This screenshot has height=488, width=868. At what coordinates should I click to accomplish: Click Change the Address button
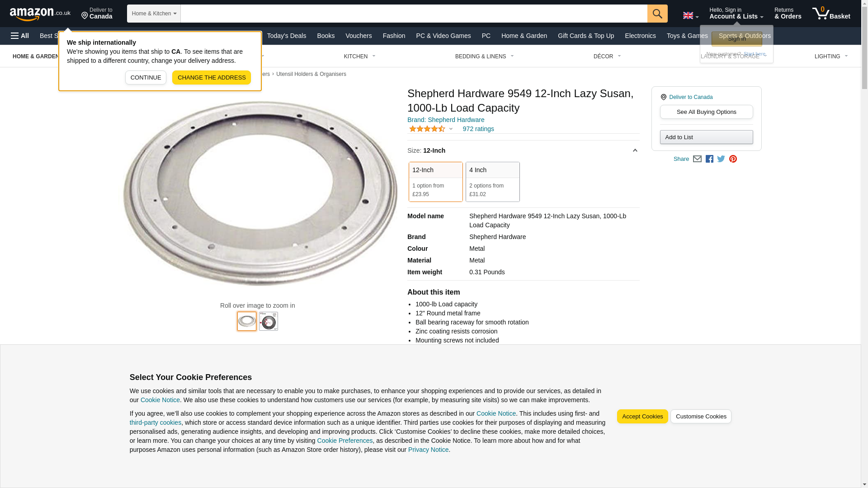(x=212, y=78)
